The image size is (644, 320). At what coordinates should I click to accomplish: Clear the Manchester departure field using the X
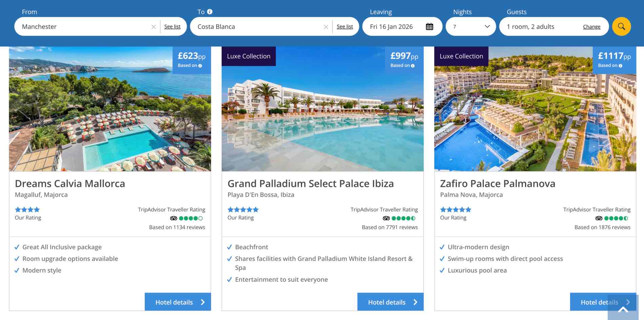pos(154,26)
